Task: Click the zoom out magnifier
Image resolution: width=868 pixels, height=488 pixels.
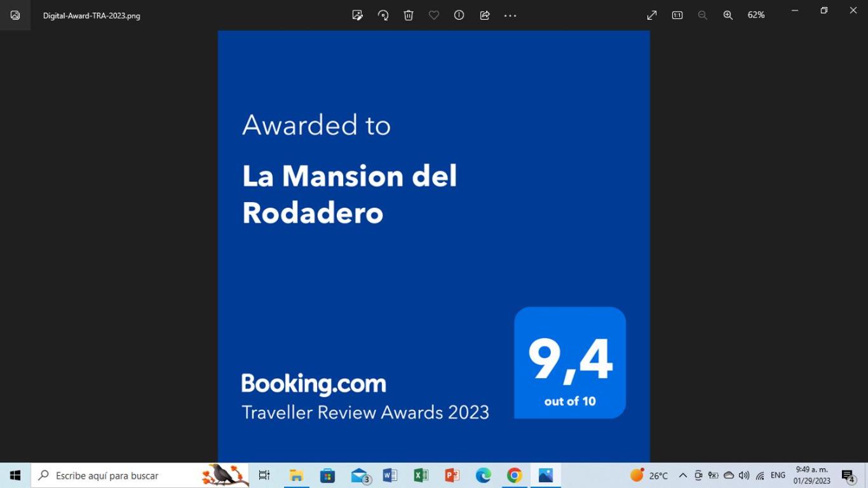Action: pos(703,15)
